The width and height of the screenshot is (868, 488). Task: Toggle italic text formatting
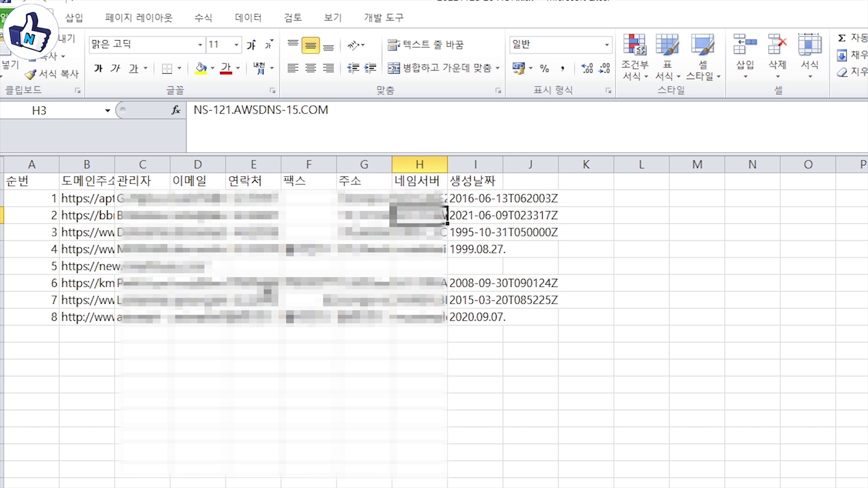coord(115,68)
